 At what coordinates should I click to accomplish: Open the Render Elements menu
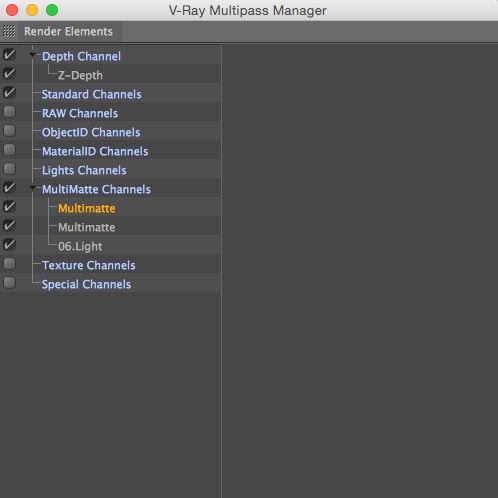68,31
